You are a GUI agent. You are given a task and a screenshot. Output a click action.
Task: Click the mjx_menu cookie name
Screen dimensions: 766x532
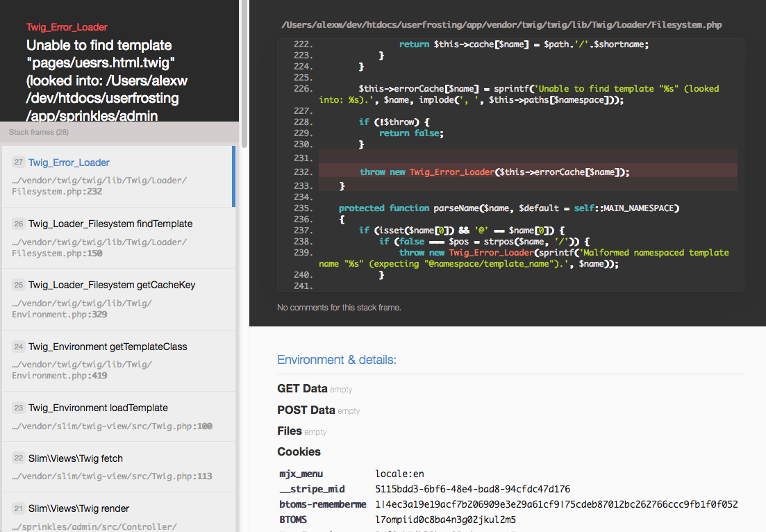(x=301, y=474)
